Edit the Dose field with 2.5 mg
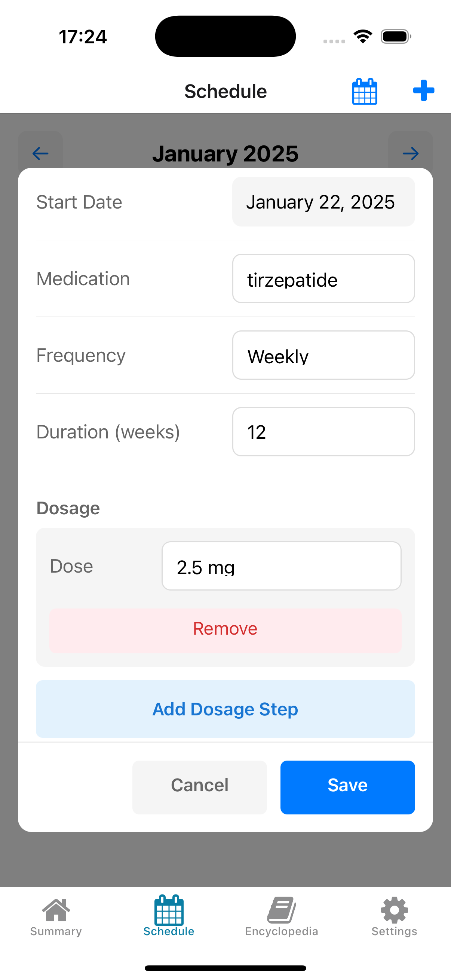 (281, 566)
